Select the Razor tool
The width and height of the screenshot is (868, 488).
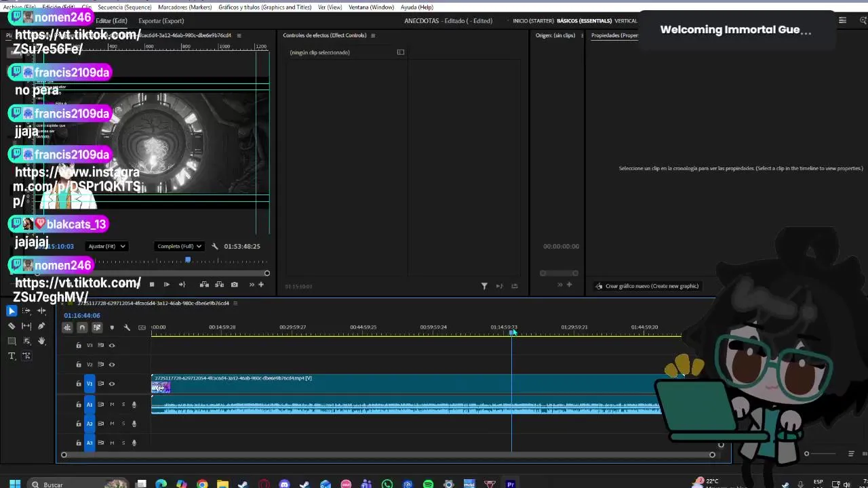(x=12, y=326)
